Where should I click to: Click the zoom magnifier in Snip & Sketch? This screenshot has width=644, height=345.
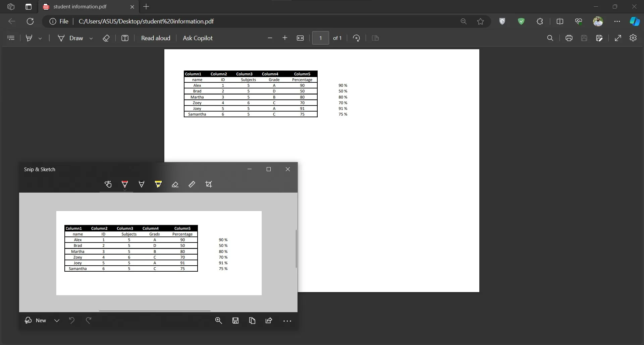click(219, 321)
